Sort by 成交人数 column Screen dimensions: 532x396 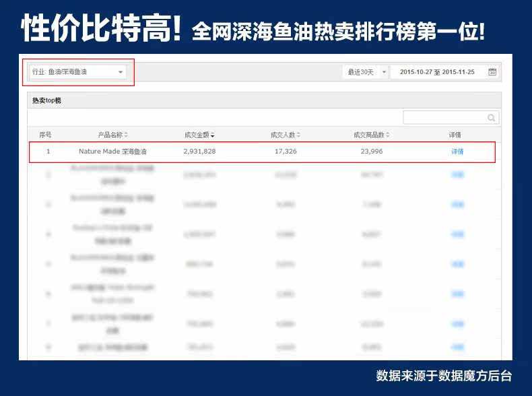coord(286,135)
